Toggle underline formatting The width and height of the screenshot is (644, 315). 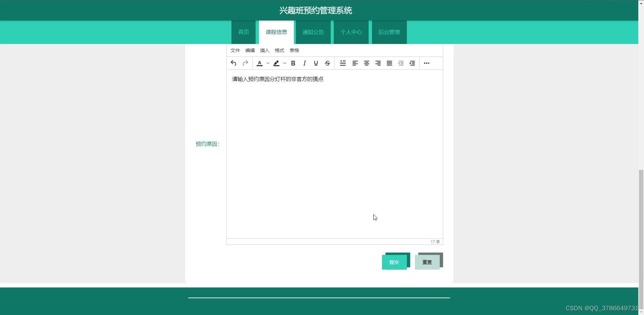(316, 63)
